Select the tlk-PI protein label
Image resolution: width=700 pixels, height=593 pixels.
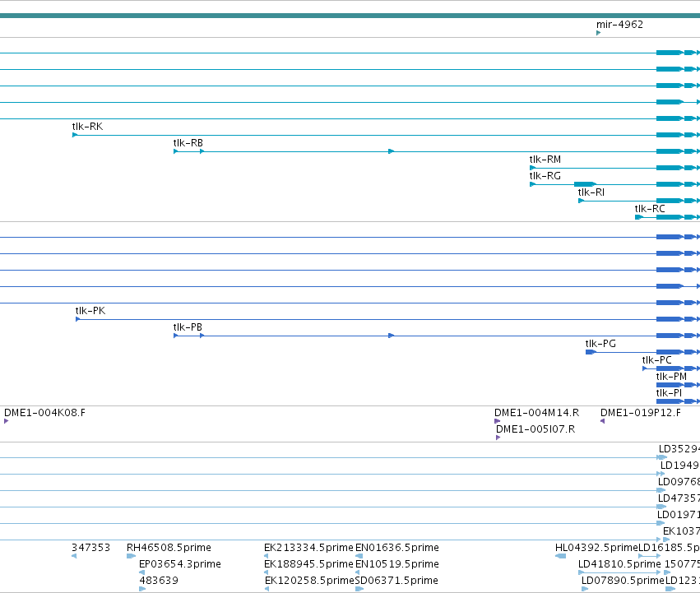coord(669,393)
